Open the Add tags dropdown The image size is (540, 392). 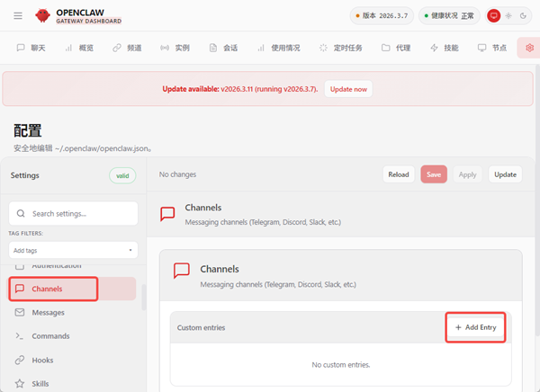pyautogui.click(x=74, y=250)
